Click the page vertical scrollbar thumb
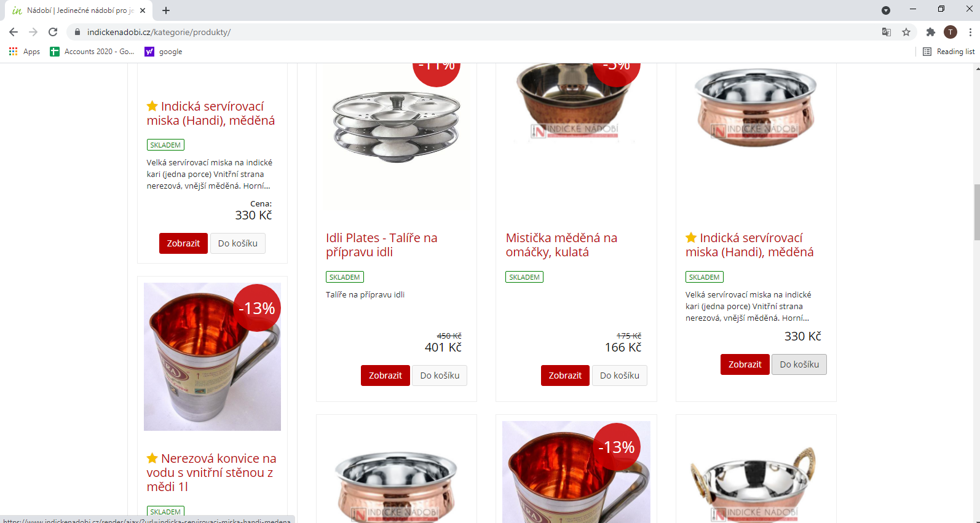 click(x=976, y=212)
